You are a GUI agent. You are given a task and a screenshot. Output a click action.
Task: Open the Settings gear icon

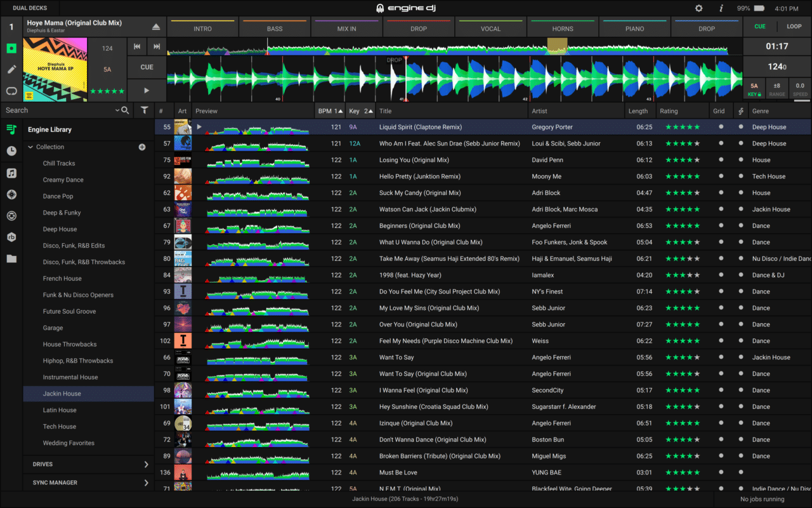pyautogui.click(x=698, y=8)
